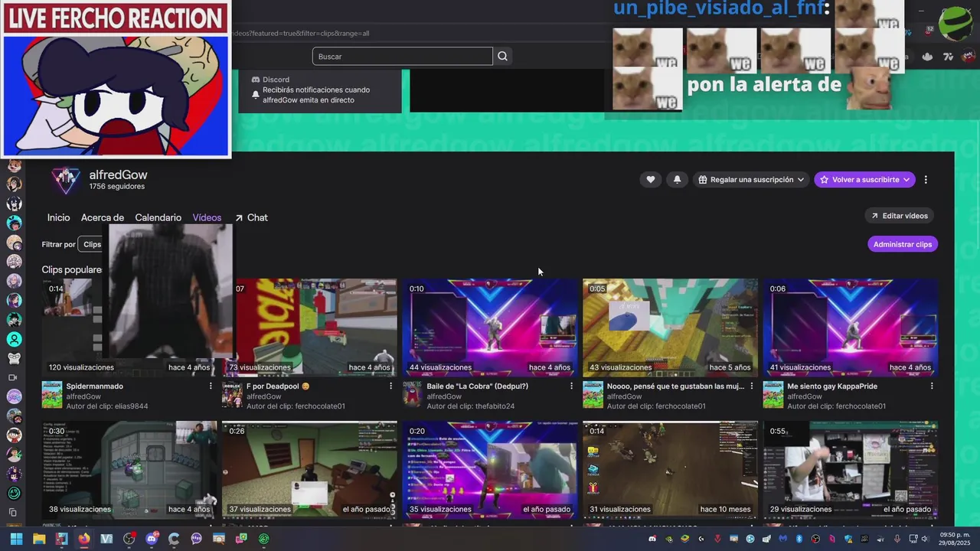Play the 0:05 Minecraft clip with 43 visualizaciones

click(x=671, y=327)
